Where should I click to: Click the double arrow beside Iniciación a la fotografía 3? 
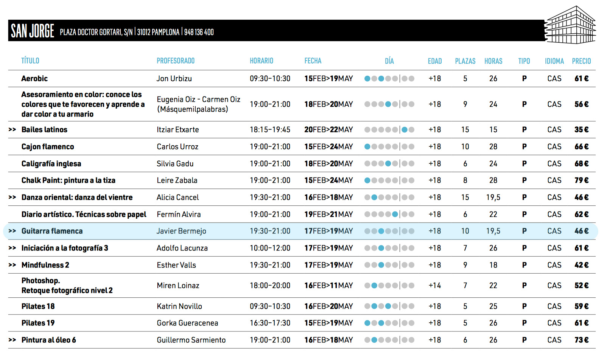[12, 248]
